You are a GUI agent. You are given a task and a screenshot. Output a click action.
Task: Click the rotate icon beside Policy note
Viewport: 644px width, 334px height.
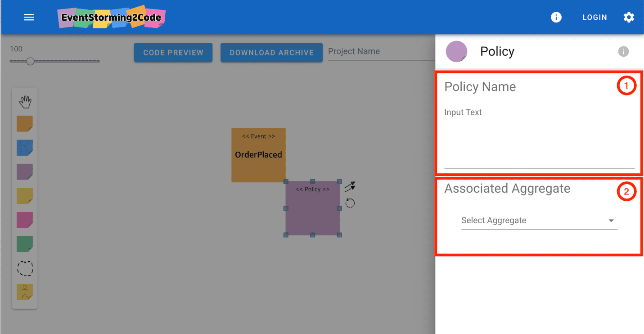coord(350,203)
